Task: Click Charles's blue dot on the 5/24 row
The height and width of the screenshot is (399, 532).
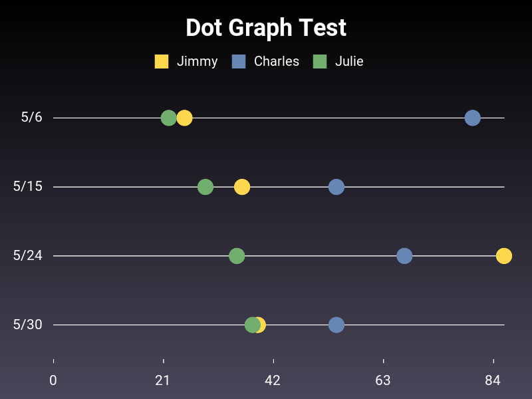Action: point(404,256)
